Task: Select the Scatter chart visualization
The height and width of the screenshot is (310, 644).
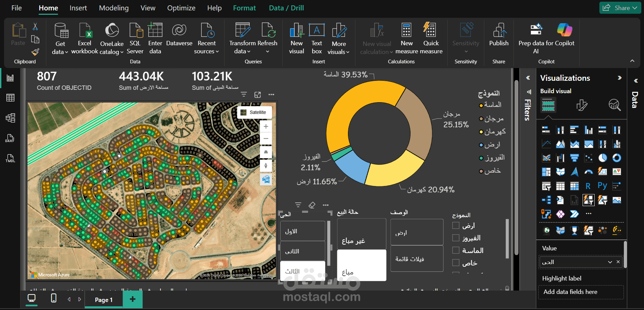Action: pyautogui.click(x=589, y=158)
